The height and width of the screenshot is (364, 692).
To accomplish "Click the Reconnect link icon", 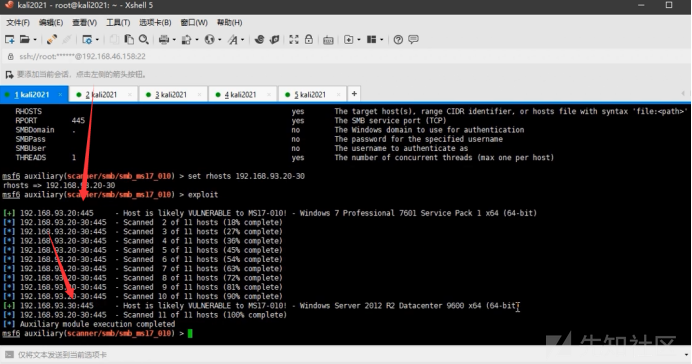I will (52, 40).
